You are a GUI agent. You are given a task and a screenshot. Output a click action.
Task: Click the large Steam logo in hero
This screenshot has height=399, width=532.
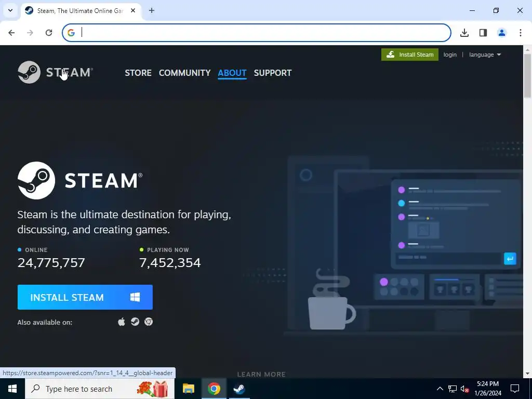click(x=80, y=180)
